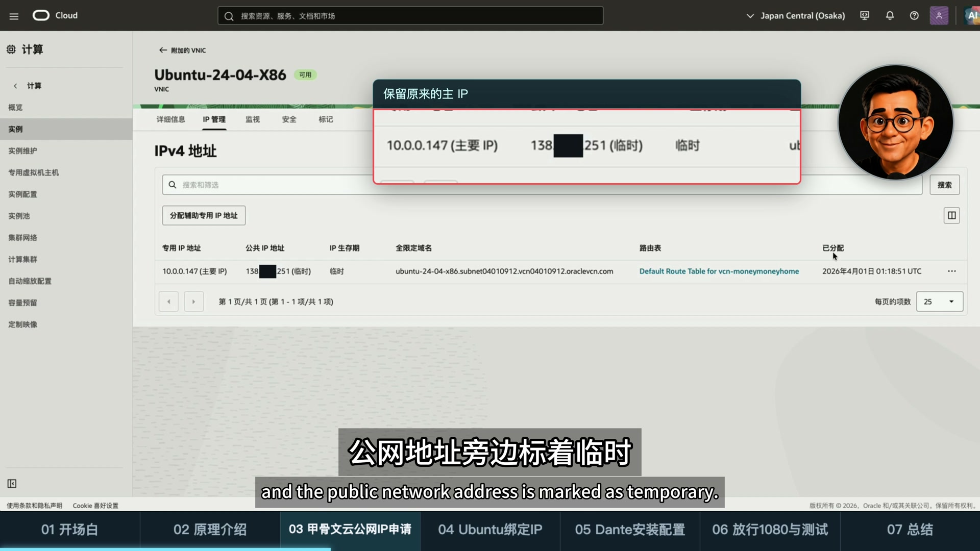
Task: Open the 使用条款和隐私声明 link
Action: click(34, 506)
